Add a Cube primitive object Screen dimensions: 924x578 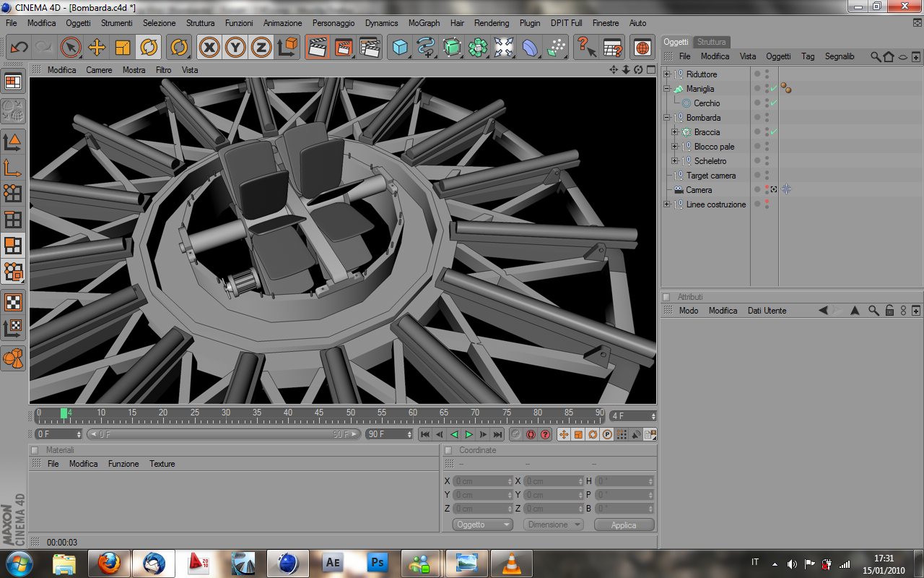pos(400,48)
